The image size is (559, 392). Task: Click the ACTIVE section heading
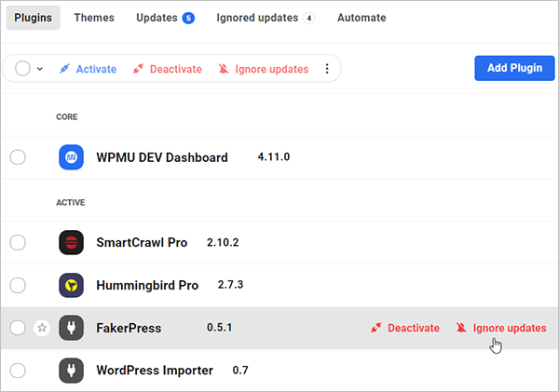(71, 202)
